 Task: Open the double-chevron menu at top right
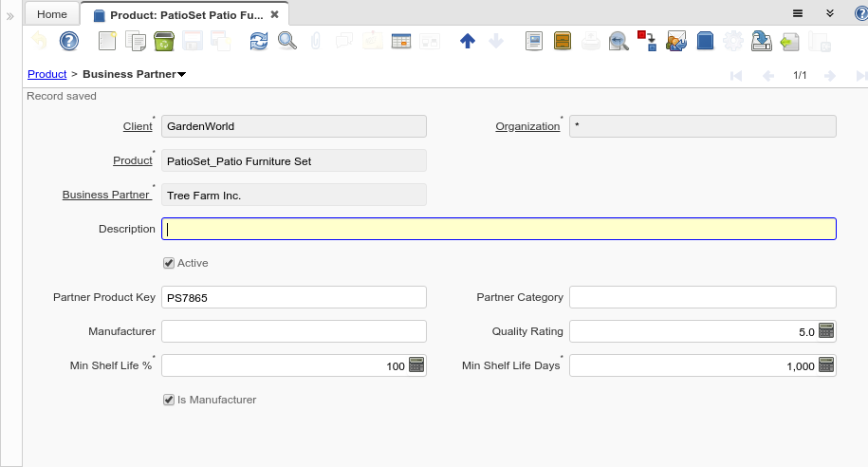(829, 13)
